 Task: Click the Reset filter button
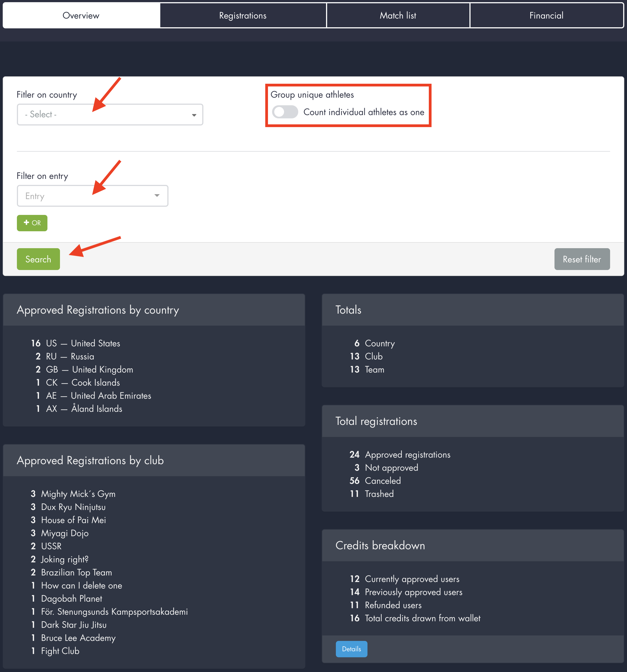581,259
